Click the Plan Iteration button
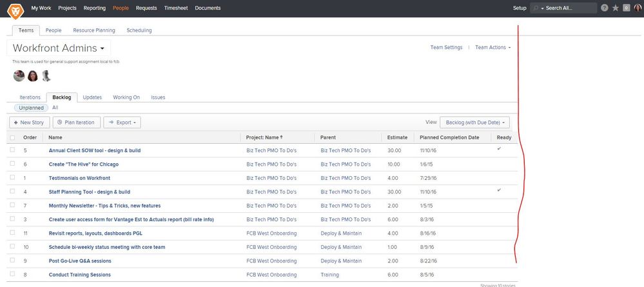 pyautogui.click(x=77, y=123)
